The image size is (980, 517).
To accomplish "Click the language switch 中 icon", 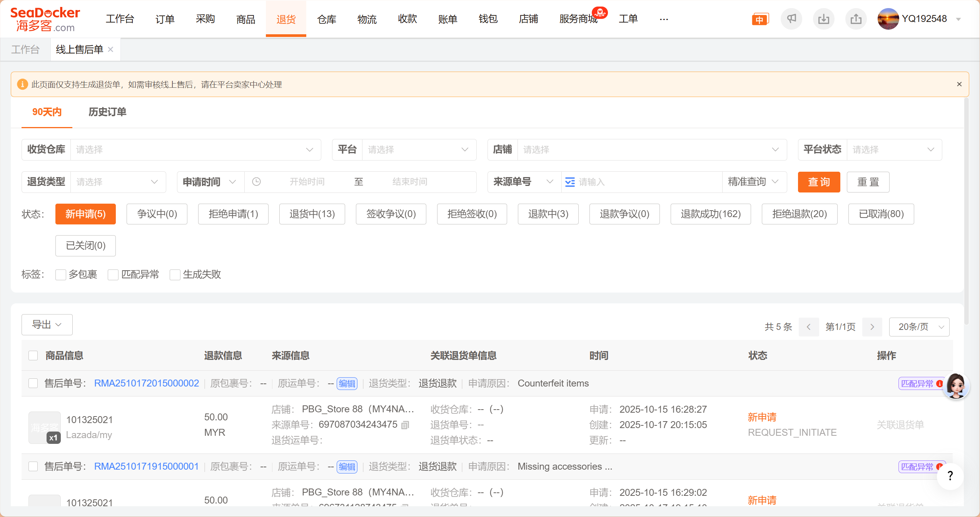I will [x=760, y=19].
